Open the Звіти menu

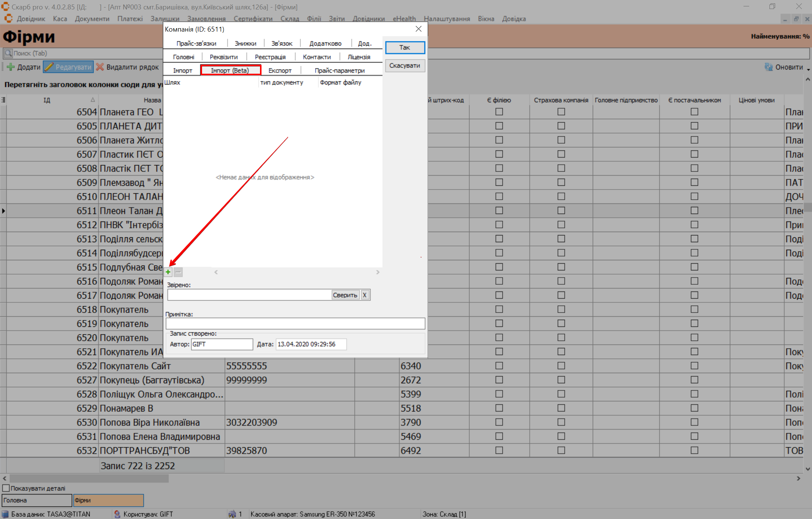click(x=336, y=19)
